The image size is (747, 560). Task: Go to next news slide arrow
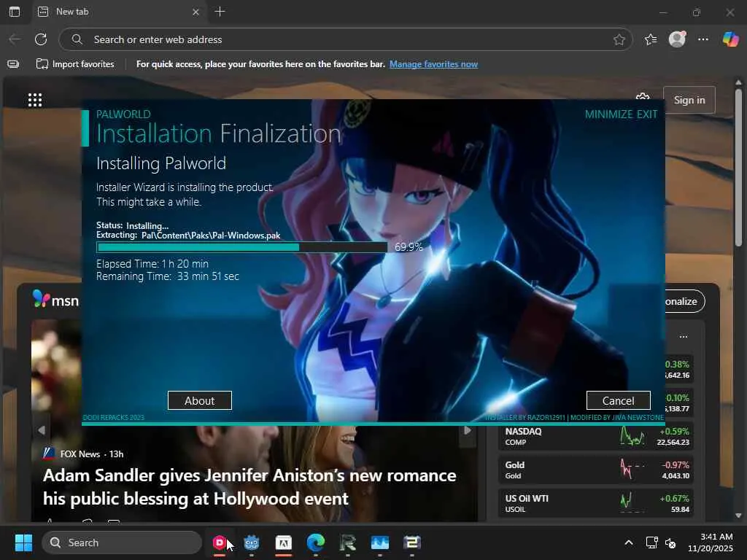(x=468, y=430)
